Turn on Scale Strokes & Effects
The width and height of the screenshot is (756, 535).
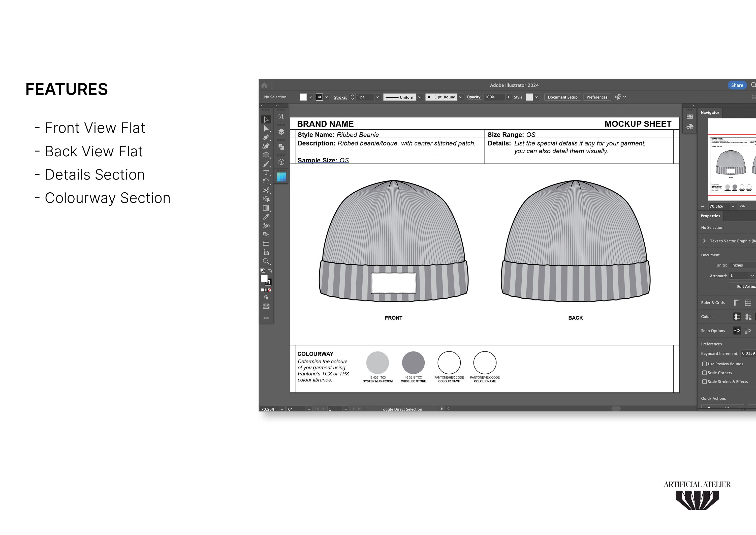705,381
